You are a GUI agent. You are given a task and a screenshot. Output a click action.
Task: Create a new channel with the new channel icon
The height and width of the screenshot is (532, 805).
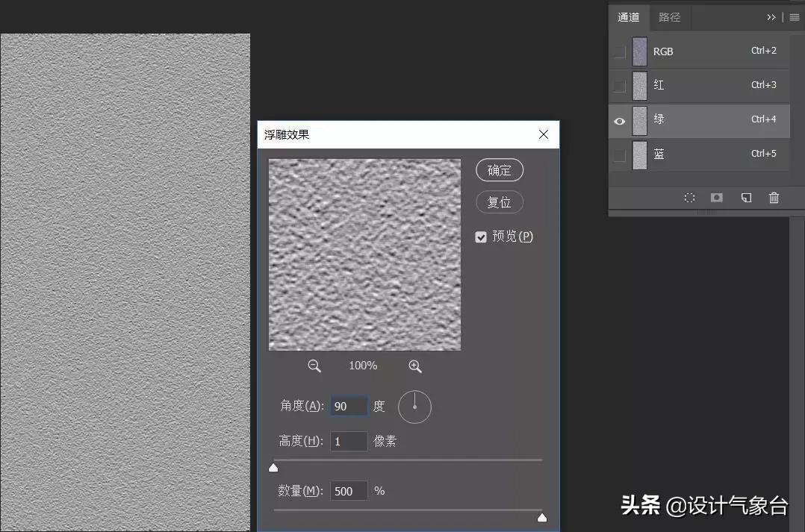coord(745,198)
